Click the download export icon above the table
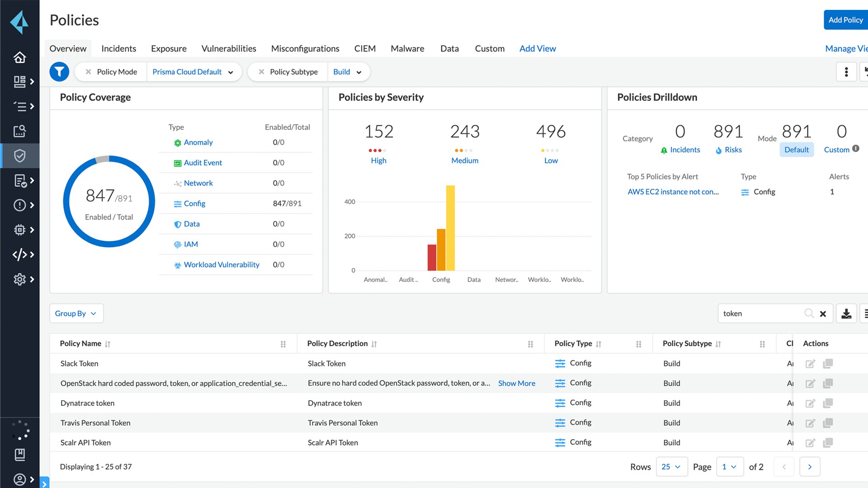Image resolution: width=868 pixels, height=488 pixels. (x=847, y=313)
